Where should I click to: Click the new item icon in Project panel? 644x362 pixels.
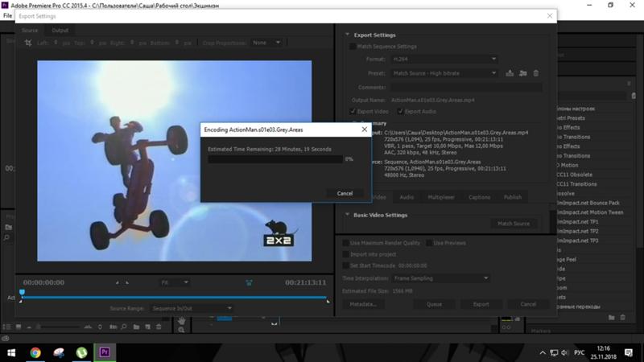[x=147, y=327]
